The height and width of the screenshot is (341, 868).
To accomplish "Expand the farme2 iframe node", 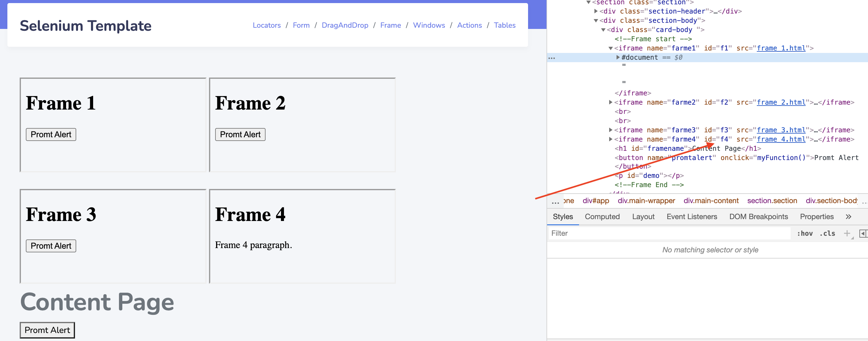I will coord(610,102).
